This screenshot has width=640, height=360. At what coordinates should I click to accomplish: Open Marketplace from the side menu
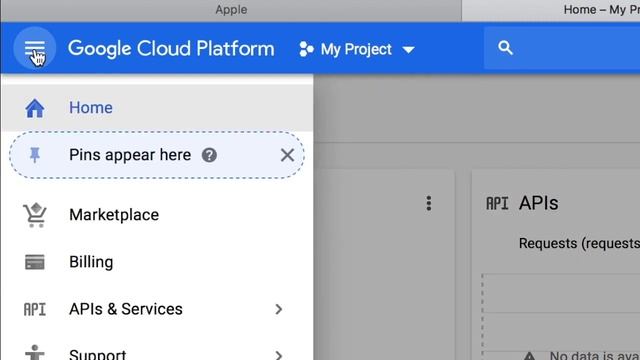157,215
